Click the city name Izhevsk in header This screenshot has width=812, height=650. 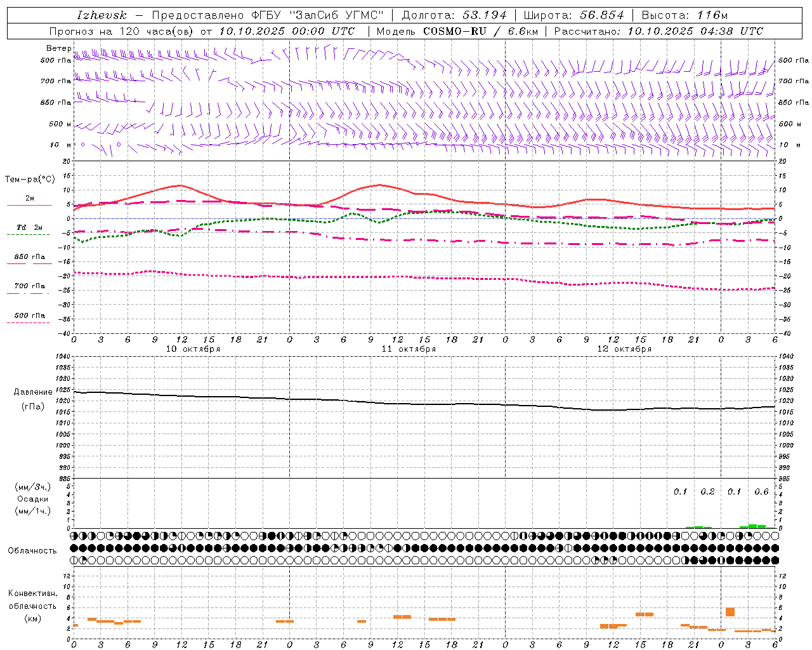point(101,15)
